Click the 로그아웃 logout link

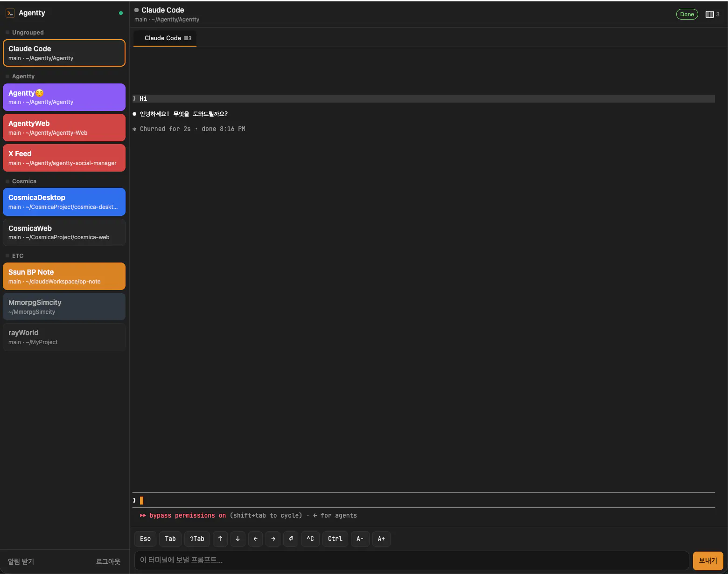click(x=108, y=561)
